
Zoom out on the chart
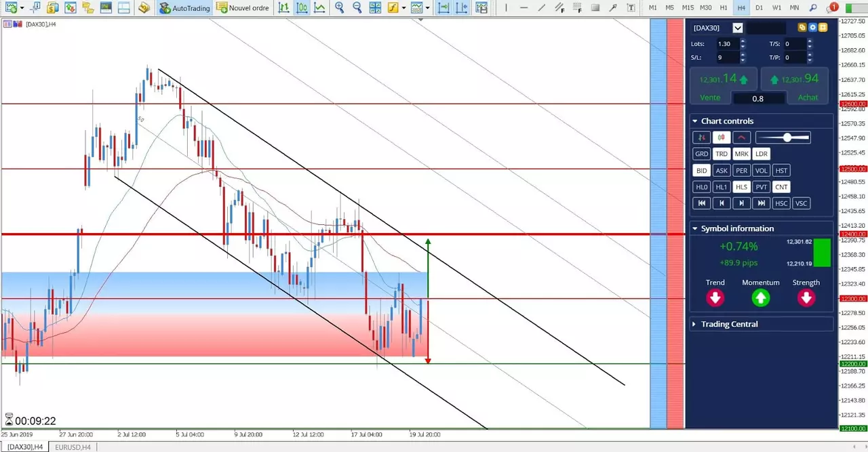pyautogui.click(x=357, y=8)
